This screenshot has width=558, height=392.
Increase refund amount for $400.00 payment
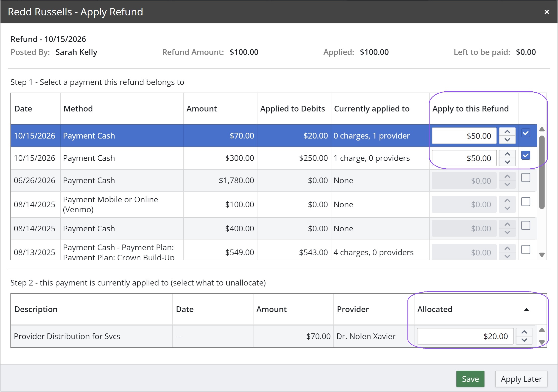507,224
